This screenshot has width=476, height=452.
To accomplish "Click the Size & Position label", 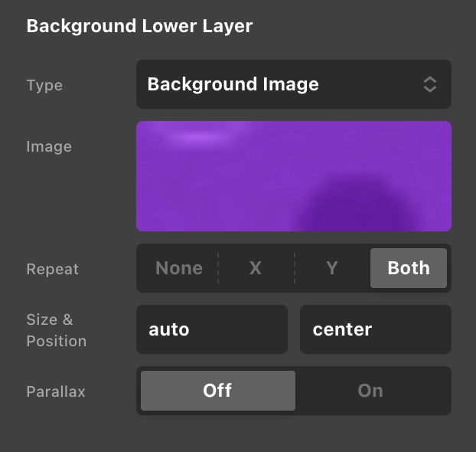I will (56, 330).
